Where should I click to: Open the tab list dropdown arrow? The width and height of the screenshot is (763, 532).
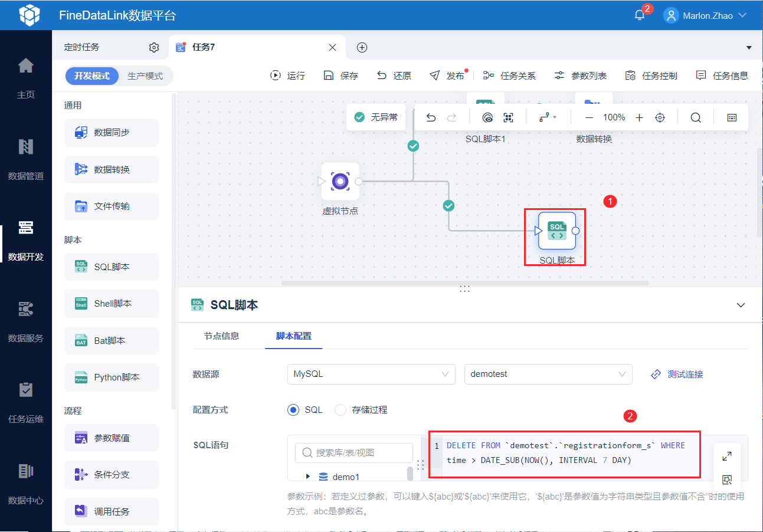click(749, 48)
